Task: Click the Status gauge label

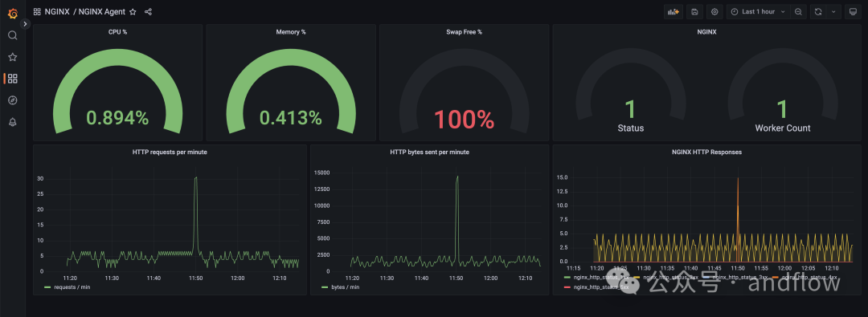Action: 631,128
